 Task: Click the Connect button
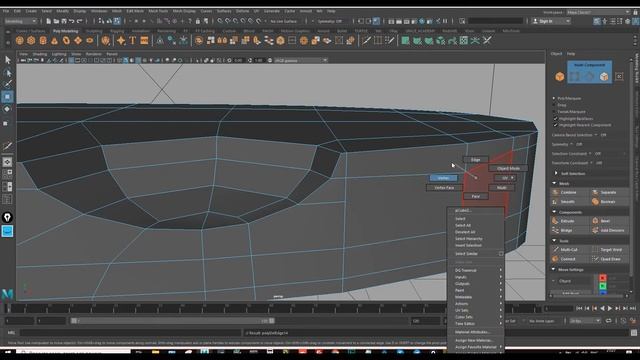[x=569, y=259]
